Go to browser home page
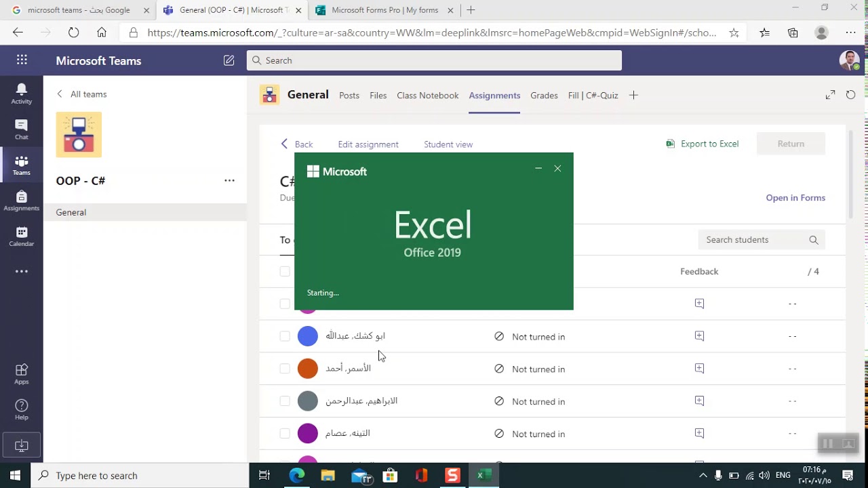Image resolution: width=868 pixels, height=488 pixels. coord(102,33)
